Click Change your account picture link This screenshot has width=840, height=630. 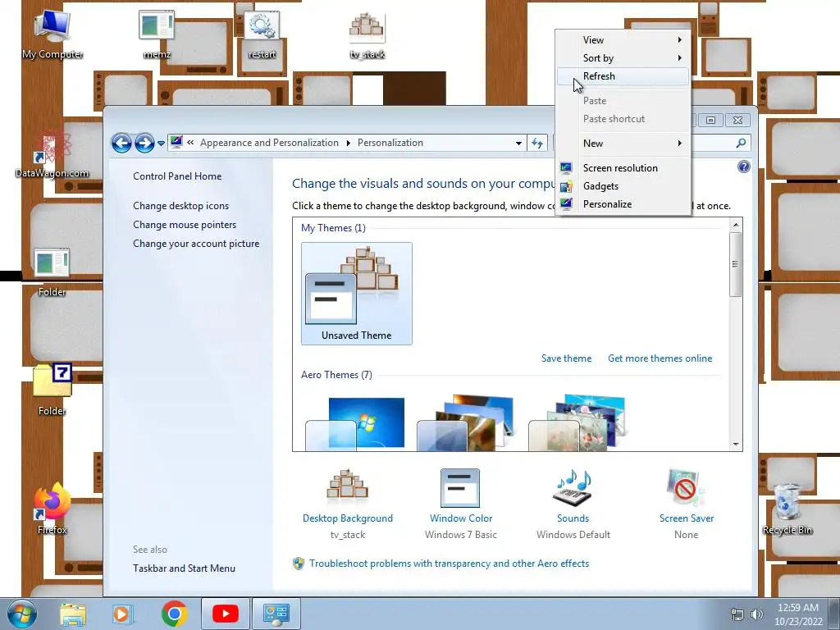(x=196, y=243)
